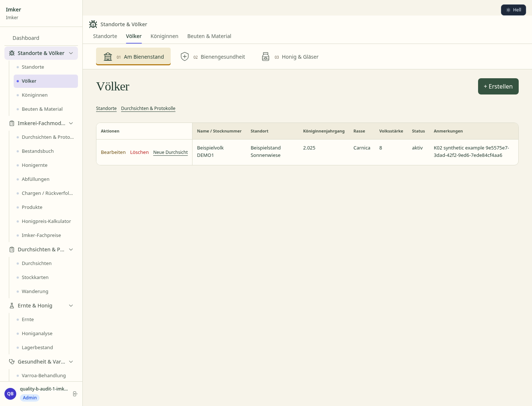The height and width of the screenshot is (406, 532).
Task: Switch to the Standorte top tab
Action: [x=105, y=36]
